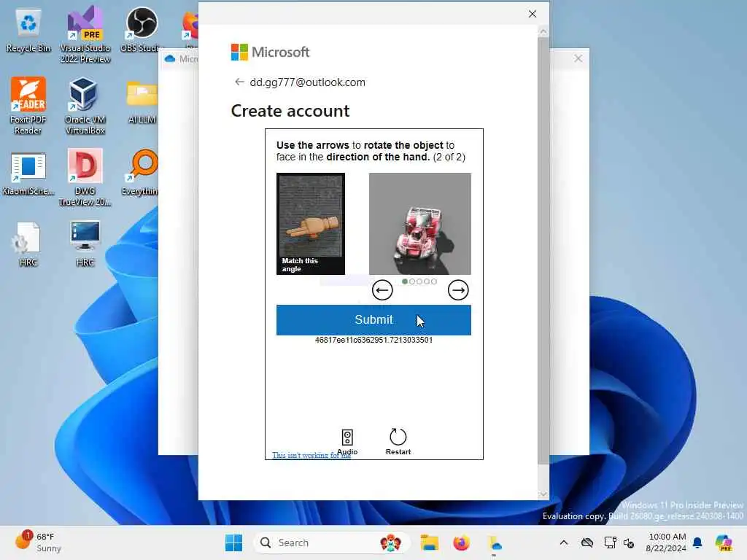Click the right rotate arrow
Screen dimensions: 747x560
point(458,290)
